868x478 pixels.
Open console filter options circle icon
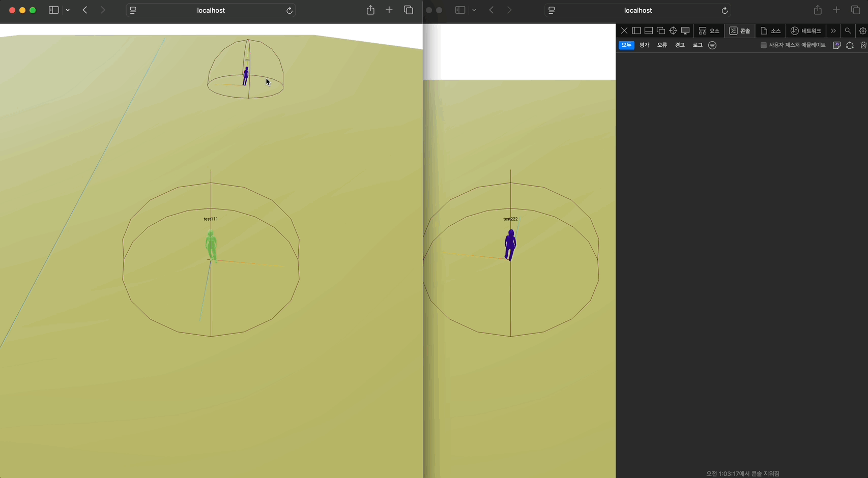(x=712, y=45)
